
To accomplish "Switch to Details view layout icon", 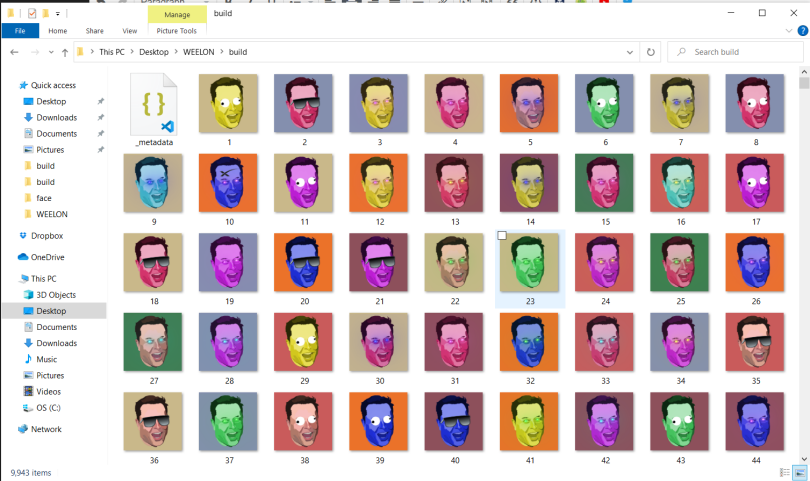I will 785,472.
